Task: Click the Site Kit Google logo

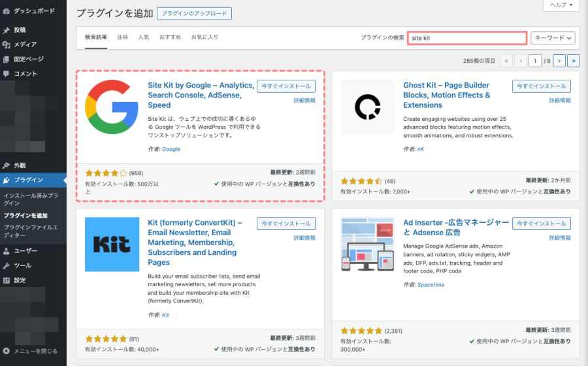Action: tap(112, 107)
